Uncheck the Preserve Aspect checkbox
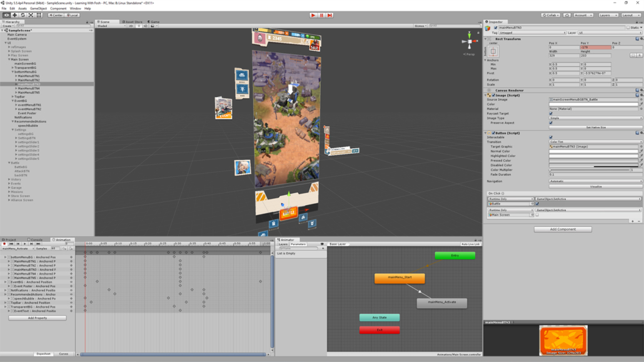The image size is (644, 362). (x=551, y=123)
